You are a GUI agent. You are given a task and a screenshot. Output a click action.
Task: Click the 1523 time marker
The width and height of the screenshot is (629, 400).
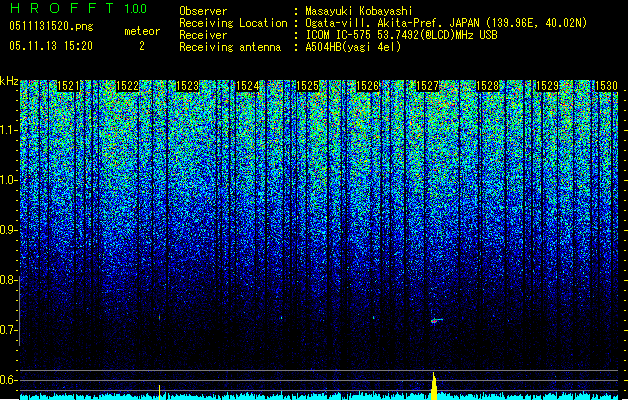click(187, 86)
